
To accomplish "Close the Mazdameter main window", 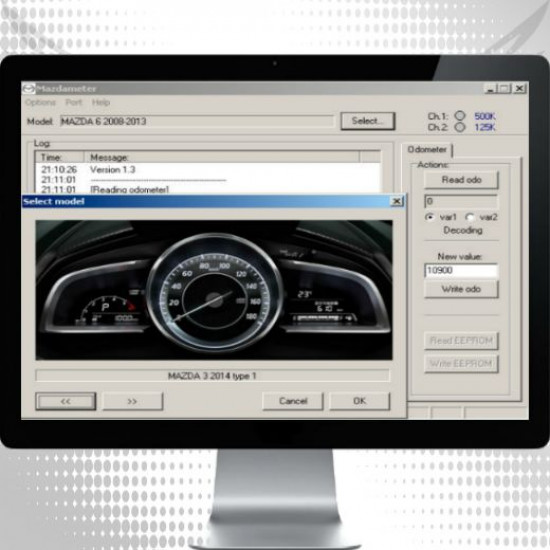I will (x=519, y=88).
